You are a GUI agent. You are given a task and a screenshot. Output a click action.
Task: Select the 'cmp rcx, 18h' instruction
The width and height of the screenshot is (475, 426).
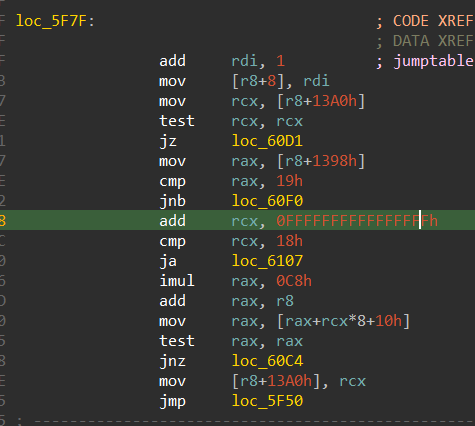pos(231,241)
